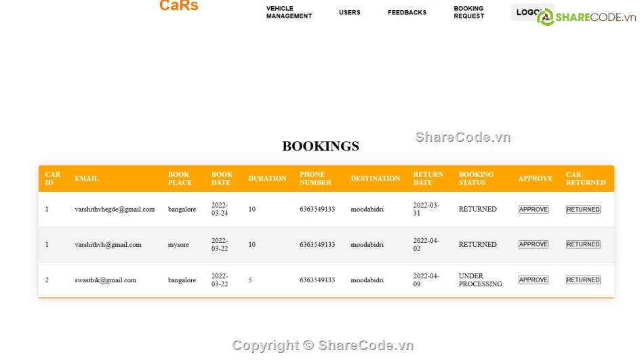Image resolution: width=644 pixels, height=363 pixels.
Task: Open the Booking Request page
Action: click(468, 12)
